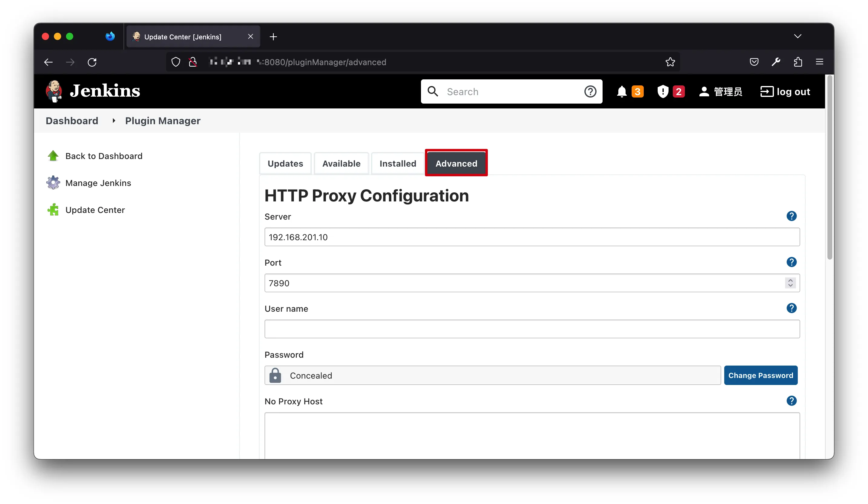Viewport: 868px width, 504px height.
Task: Open security warnings shield icon
Action: (x=663, y=92)
